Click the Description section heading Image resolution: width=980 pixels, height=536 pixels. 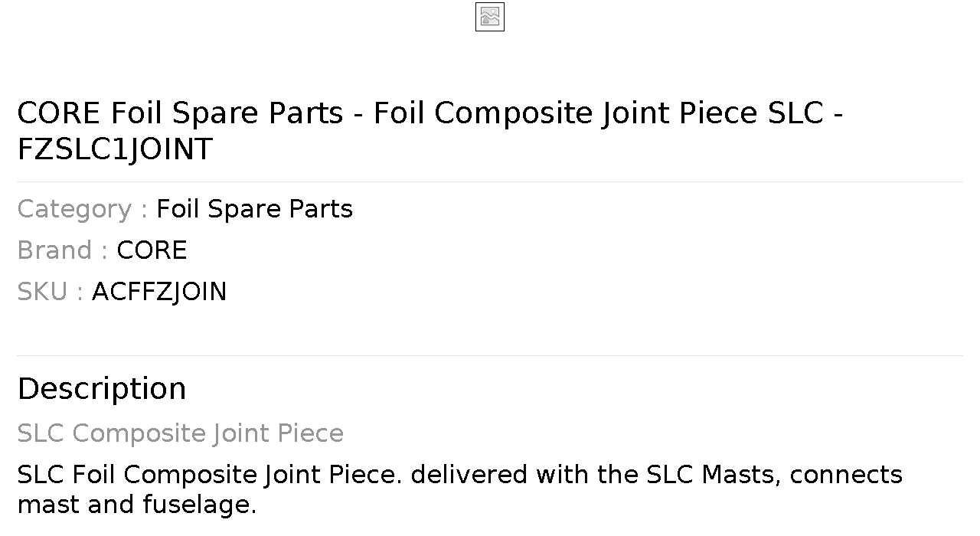tap(102, 389)
